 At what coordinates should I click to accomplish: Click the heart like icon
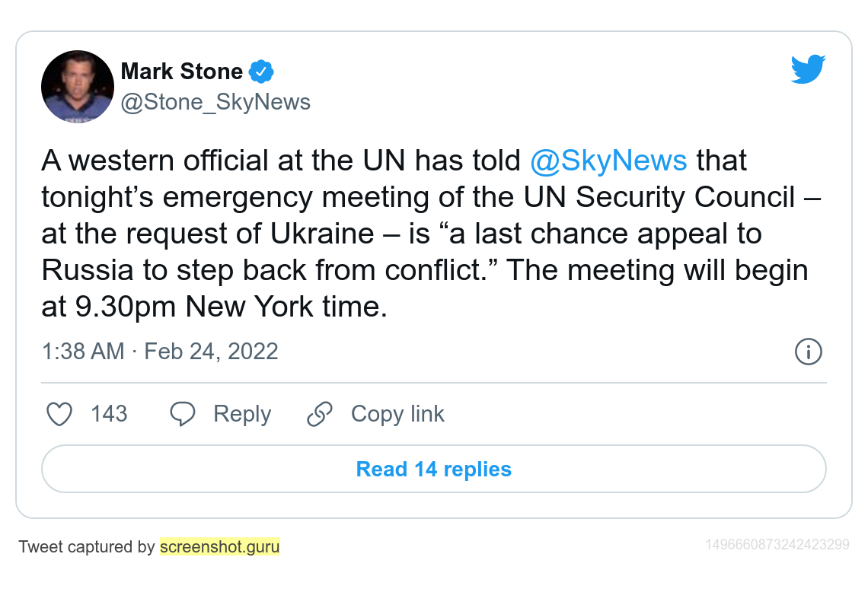click(59, 414)
